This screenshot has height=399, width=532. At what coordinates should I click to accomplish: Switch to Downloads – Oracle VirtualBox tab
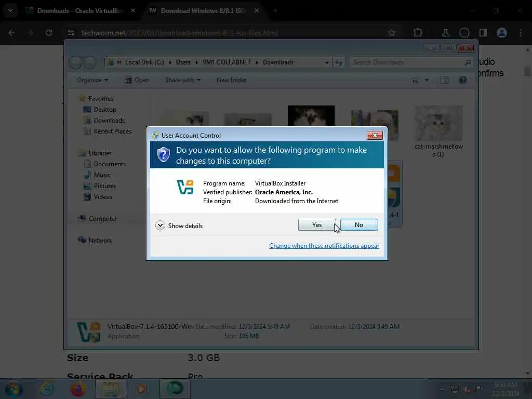81,11
